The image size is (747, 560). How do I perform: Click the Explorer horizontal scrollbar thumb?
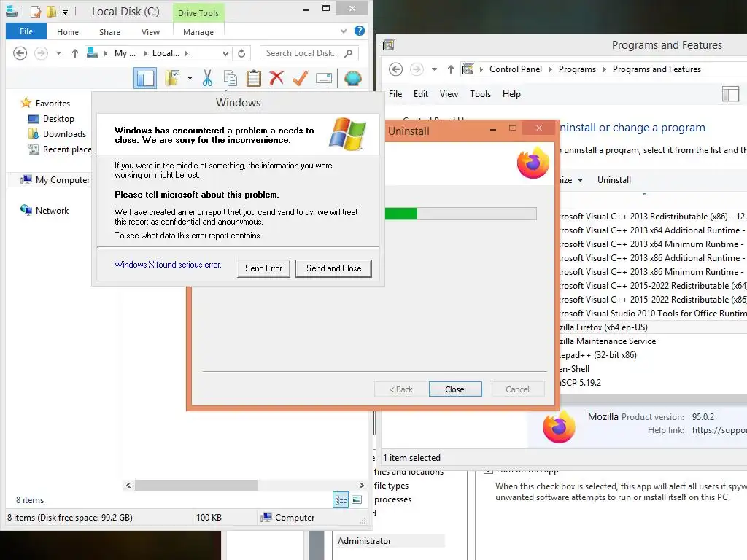tap(196, 485)
